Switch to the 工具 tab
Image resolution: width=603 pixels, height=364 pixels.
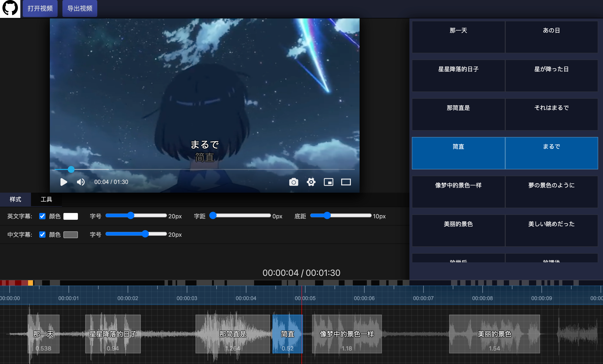[x=46, y=199]
